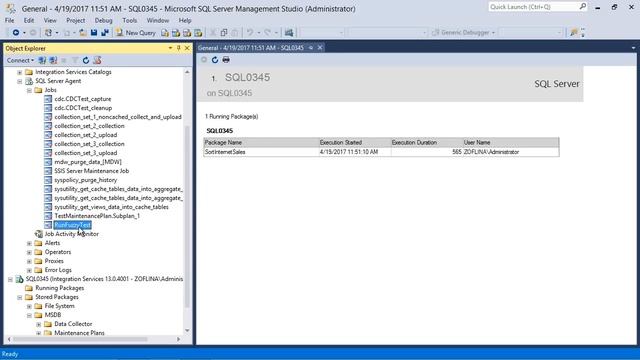Save with the single floppy disk icon
This screenshot has height=360, width=640.
coord(94,32)
